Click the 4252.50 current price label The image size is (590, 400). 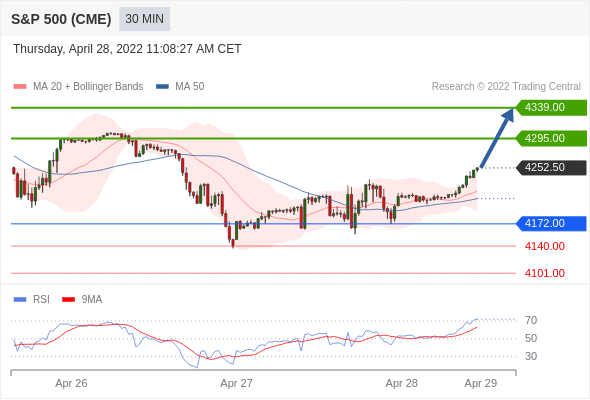point(551,167)
